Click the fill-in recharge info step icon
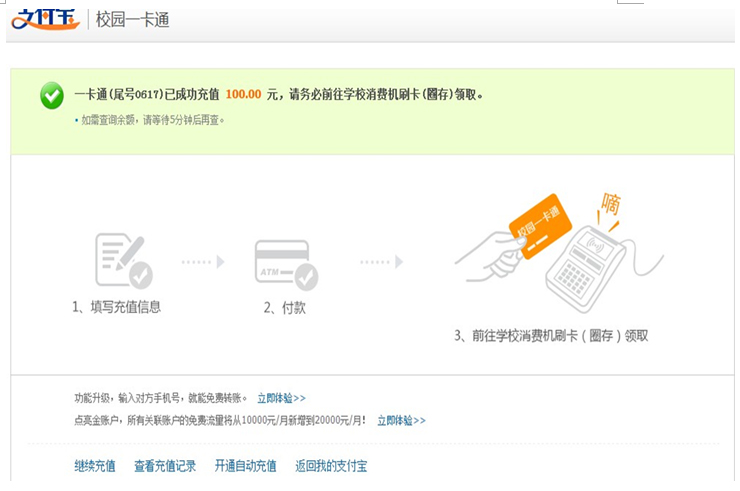Screen dimensions: 740x491 pos(124,261)
